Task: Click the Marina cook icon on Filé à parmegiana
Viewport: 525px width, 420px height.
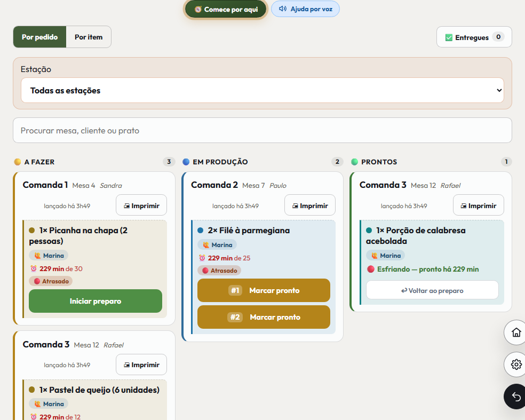Action: point(206,245)
